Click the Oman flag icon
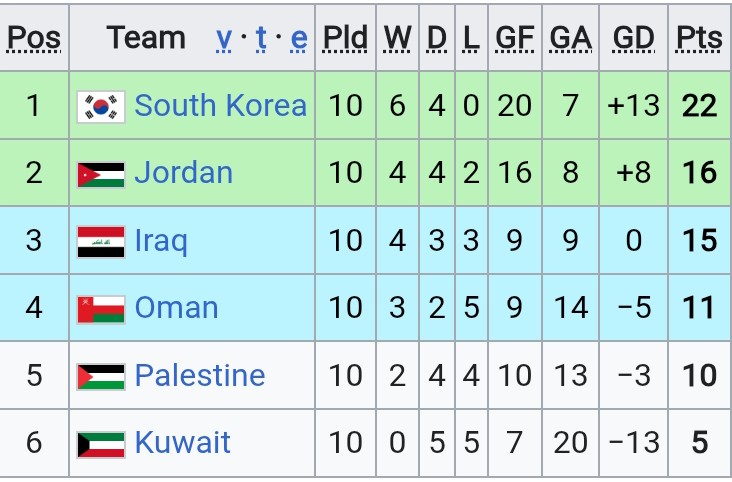Viewport: 732px width, 482px height. (101, 309)
